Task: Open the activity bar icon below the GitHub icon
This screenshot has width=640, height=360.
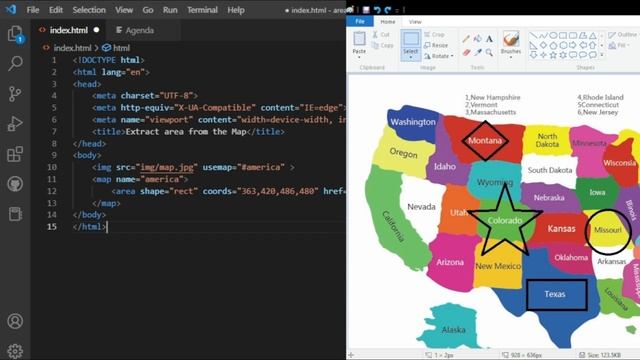Action: pos(15,214)
